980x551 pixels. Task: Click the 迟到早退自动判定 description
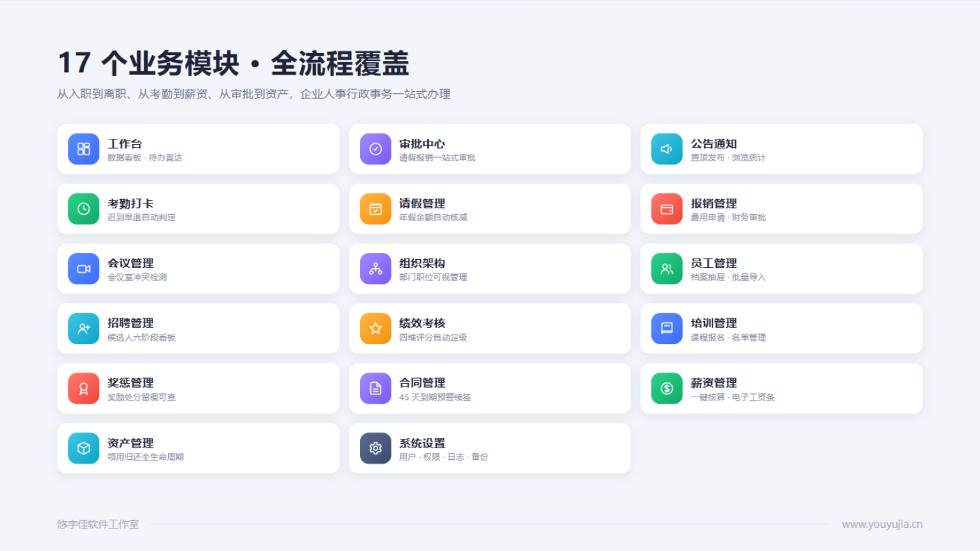(142, 218)
